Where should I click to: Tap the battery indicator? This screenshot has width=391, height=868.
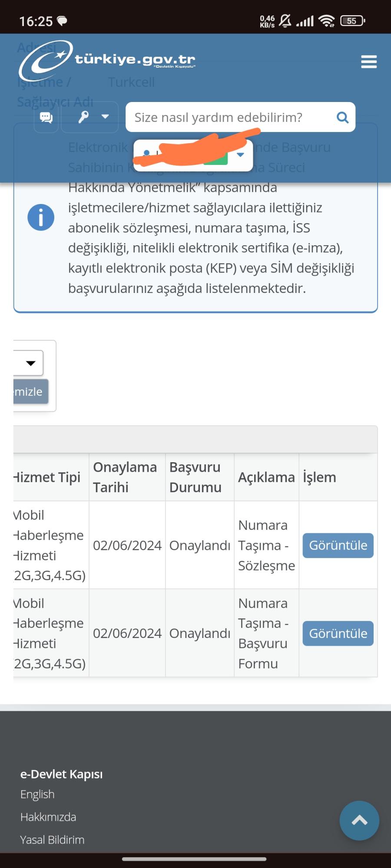pos(352,20)
